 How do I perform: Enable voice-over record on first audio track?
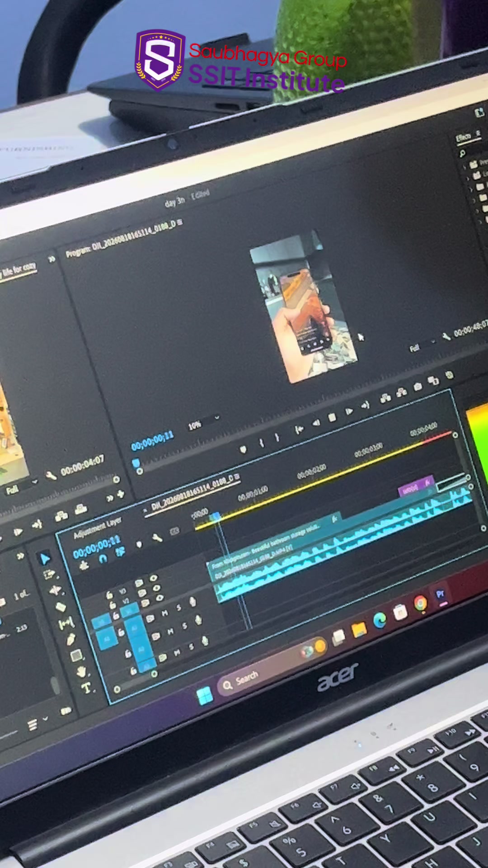pos(193,602)
